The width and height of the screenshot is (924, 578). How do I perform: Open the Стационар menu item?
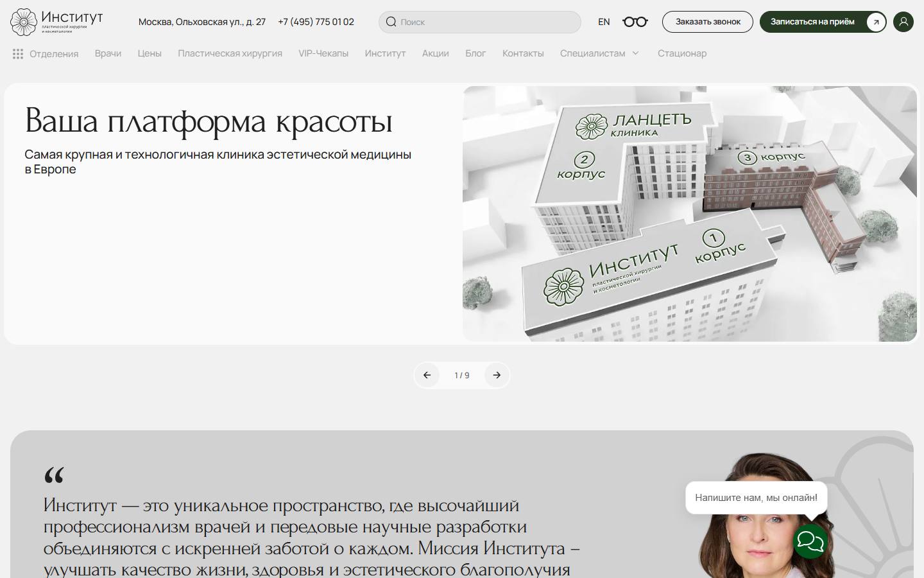tap(682, 53)
